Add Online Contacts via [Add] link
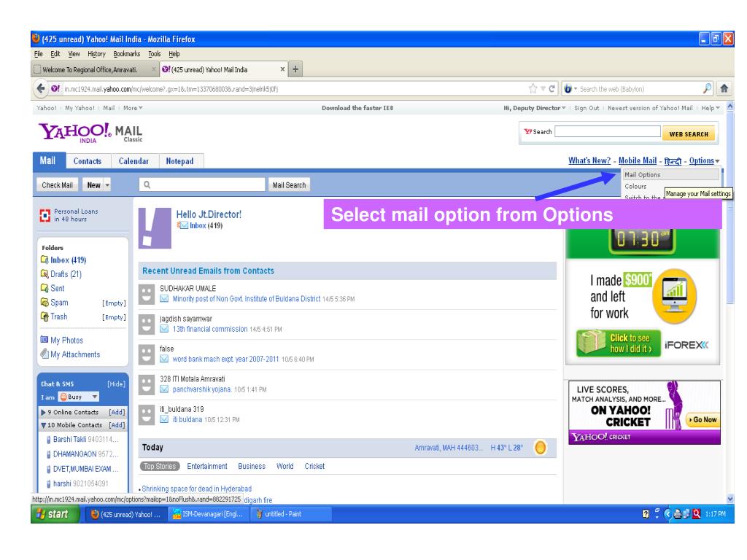The image size is (747, 560). 117,413
